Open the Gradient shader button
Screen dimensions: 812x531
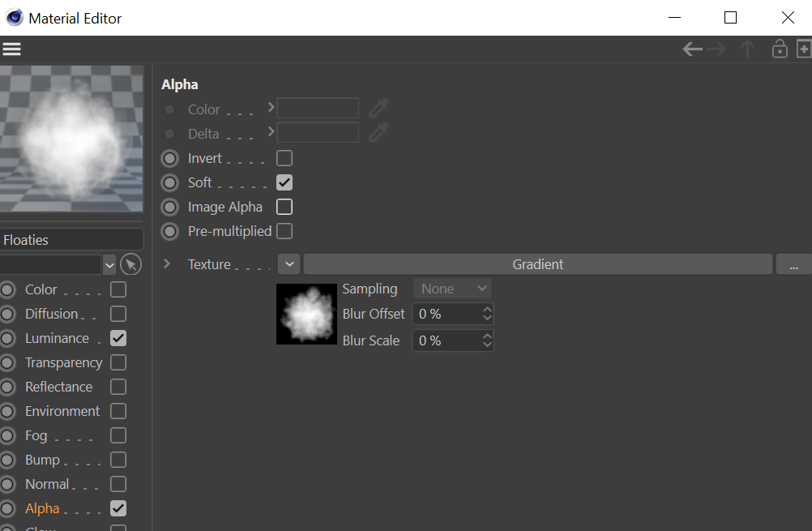pos(537,264)
